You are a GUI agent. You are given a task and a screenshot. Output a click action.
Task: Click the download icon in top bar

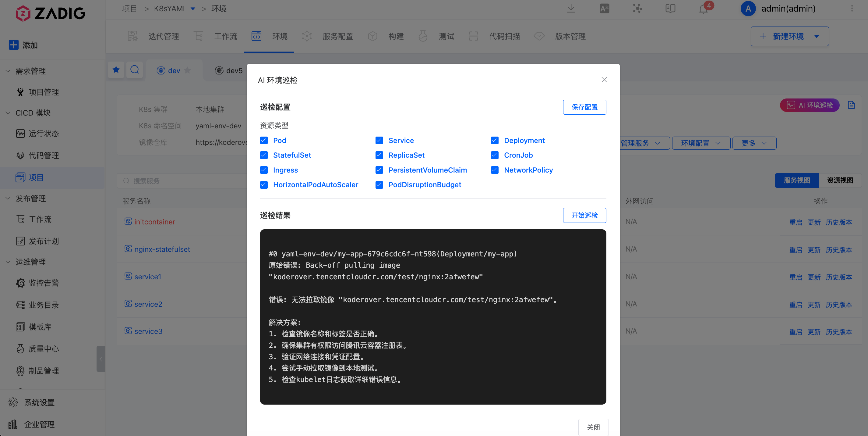[x=571, y=9]
